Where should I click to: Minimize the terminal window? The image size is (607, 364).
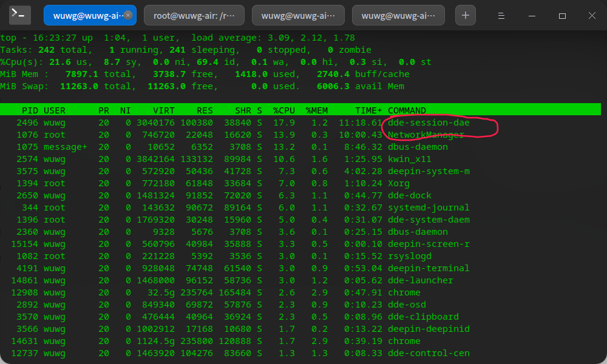(532, 16)
